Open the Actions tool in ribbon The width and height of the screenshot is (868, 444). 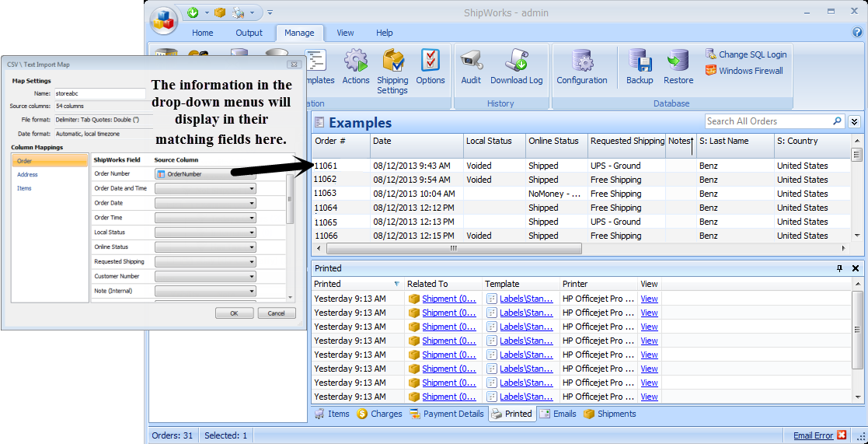pyautogui.click(x=356, y=67)
